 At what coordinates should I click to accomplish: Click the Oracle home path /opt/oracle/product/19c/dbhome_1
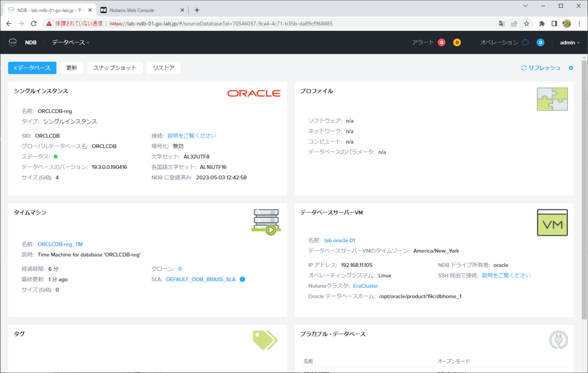click(x=420, y=296)
